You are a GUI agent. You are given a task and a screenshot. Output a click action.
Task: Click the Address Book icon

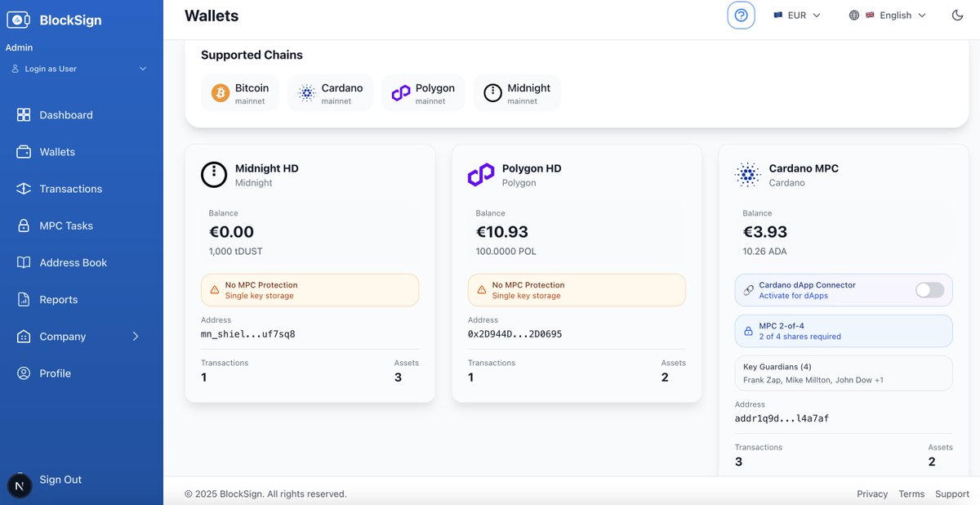(24, 262)
